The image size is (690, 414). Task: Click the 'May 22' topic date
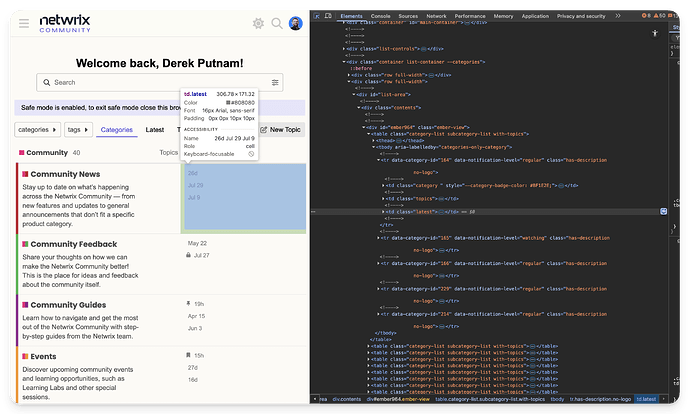(x=197, y=243)
